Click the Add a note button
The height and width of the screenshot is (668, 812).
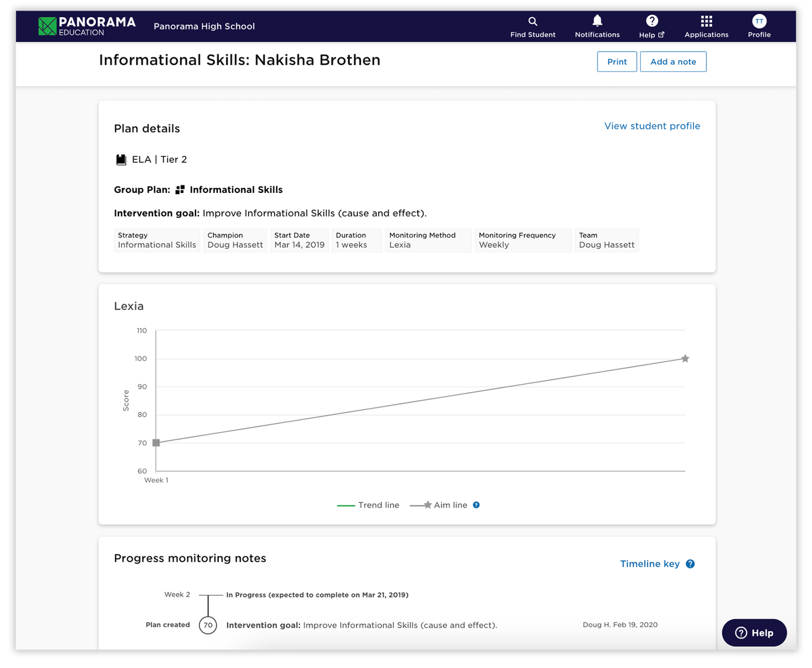pyautogui.click(x=673, y=62)
